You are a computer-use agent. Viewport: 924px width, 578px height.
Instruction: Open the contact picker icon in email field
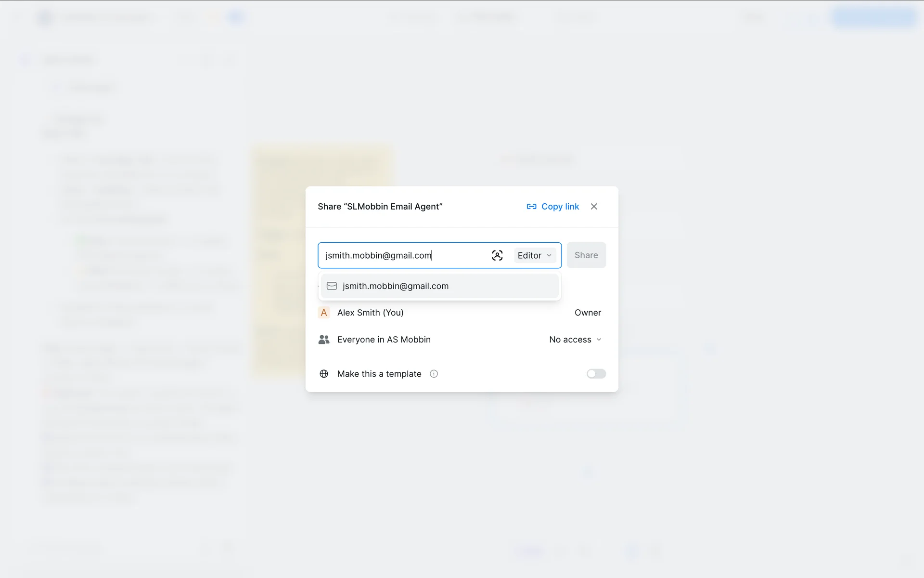[497, 255]
